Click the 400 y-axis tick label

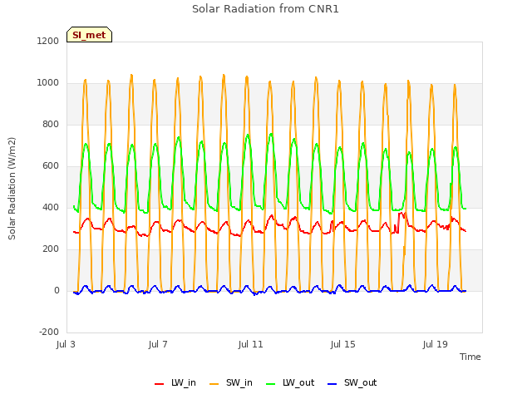[x=51, y=208]
